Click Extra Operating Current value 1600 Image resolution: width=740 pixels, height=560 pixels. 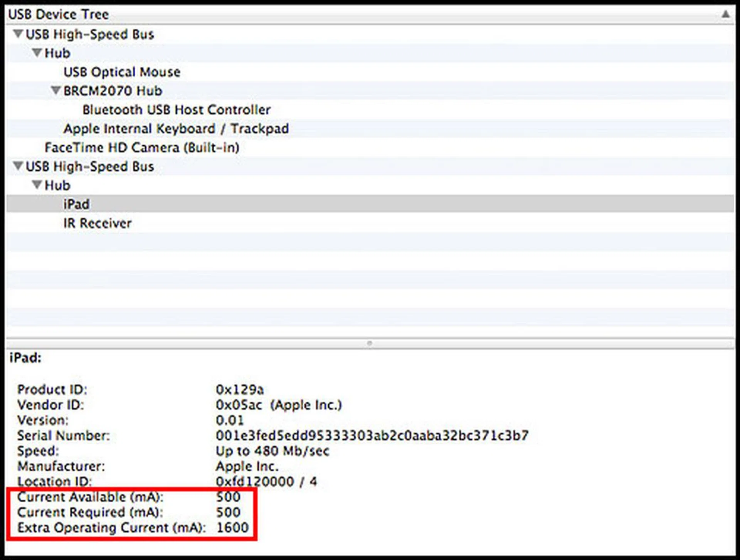(x=232, y=527)
